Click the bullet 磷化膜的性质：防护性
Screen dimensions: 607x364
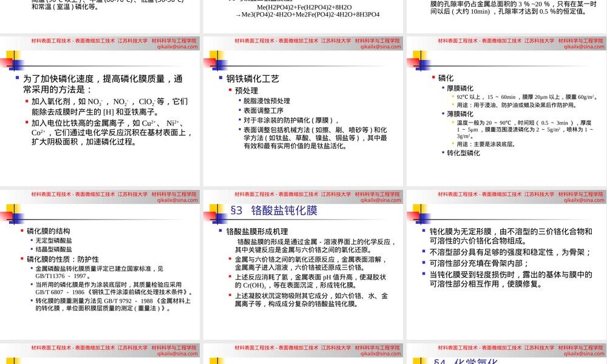(62, 259)
